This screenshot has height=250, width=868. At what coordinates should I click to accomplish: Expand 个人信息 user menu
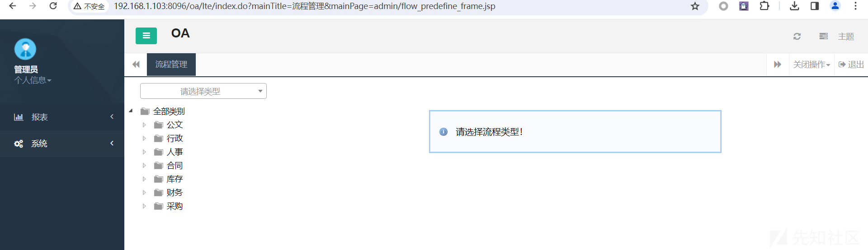pos(33,80)
